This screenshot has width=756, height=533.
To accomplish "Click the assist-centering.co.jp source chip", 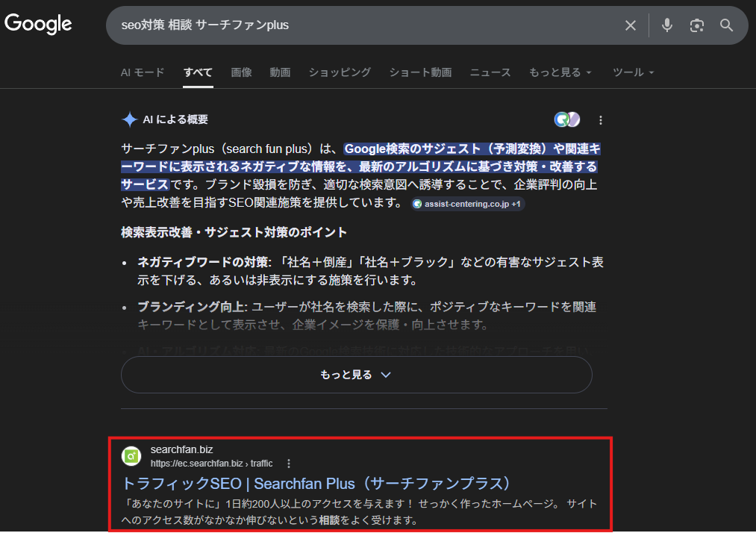I will (467, 204).
